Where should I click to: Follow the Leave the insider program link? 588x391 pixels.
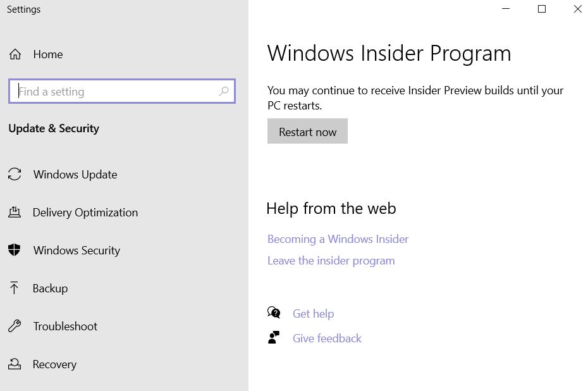(331, 261)
